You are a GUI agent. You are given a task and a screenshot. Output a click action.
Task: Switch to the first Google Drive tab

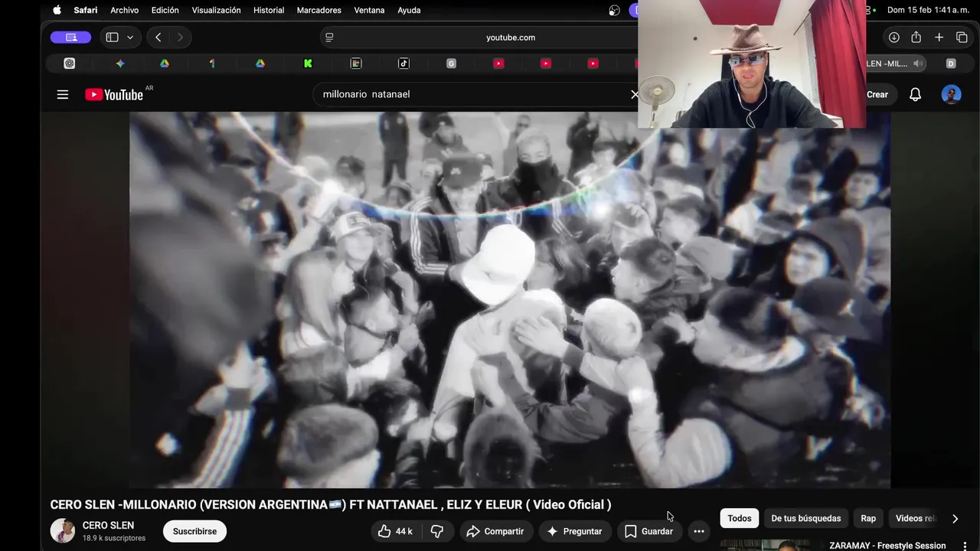point(165,64)
